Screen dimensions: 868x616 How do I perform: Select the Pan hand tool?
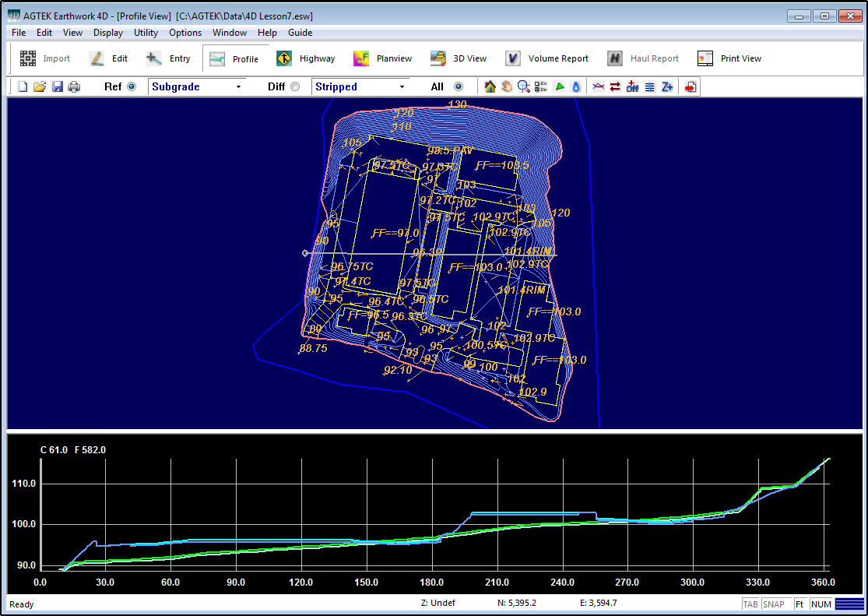pos(507,87)
